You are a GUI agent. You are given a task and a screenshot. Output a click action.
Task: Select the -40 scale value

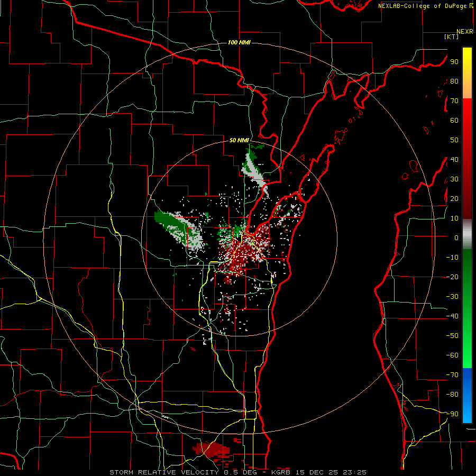pos(452,316)
